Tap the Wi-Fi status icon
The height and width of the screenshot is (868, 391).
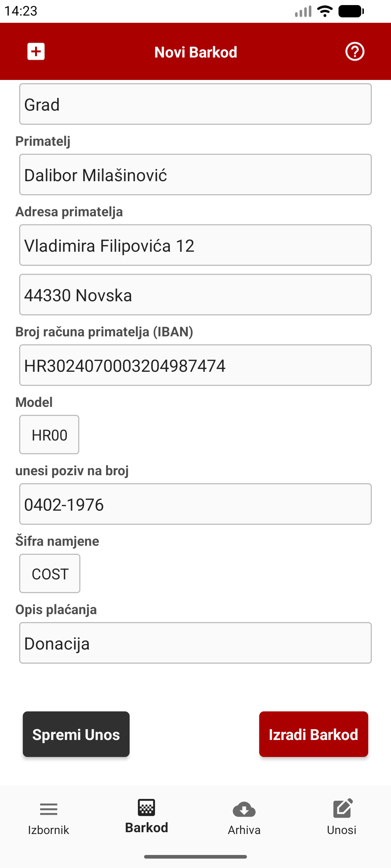(324, 11)
